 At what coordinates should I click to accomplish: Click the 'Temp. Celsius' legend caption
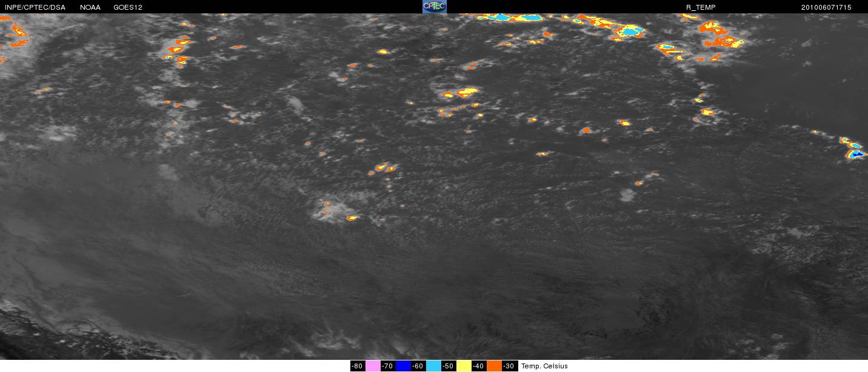coord(544,366)
